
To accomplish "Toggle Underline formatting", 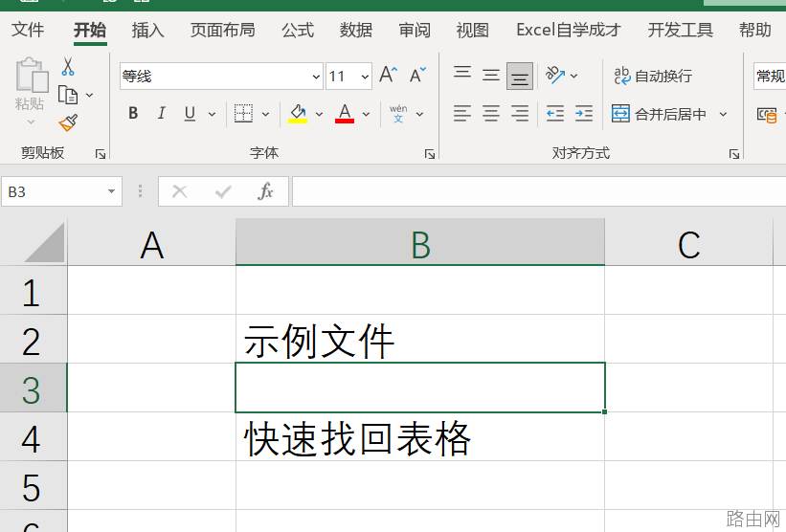I will click(x=190, y=114).
